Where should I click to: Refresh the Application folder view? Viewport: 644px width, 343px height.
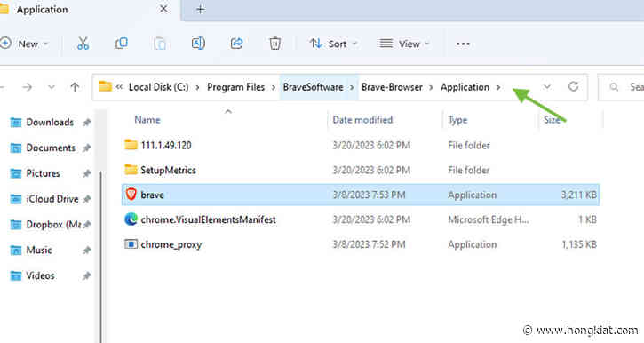pos(573,86)
